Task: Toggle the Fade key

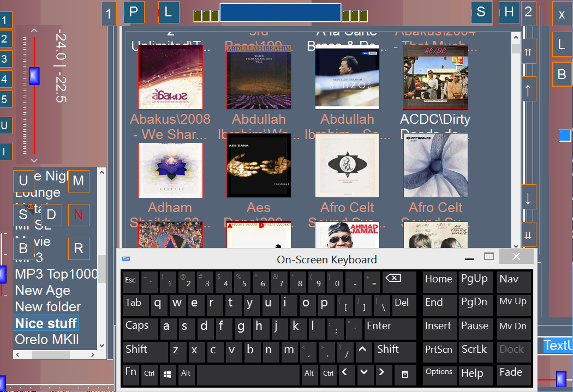Action: 514,374
